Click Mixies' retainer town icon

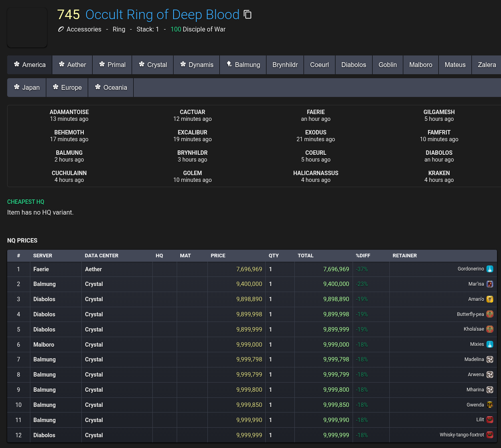click(x=490, y=344)
